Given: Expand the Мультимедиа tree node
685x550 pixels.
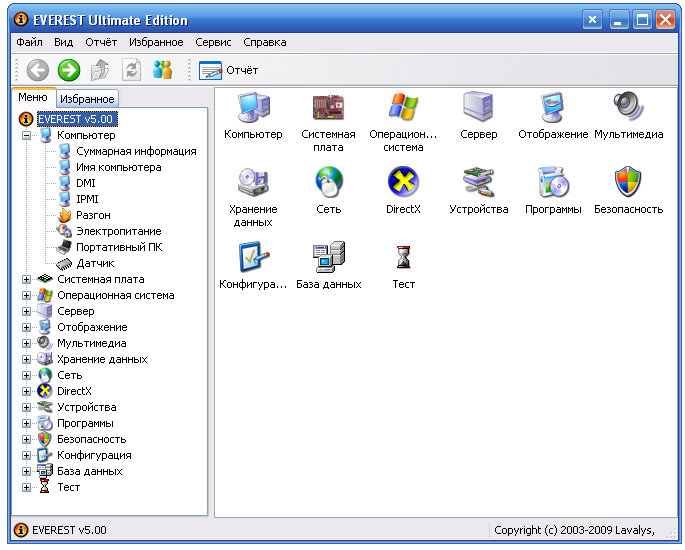Looking at the screenshot, I should click(27, 344).
